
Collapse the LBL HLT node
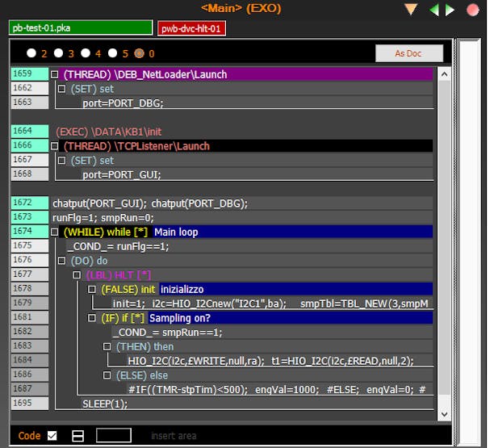click(x=77, y=275)
